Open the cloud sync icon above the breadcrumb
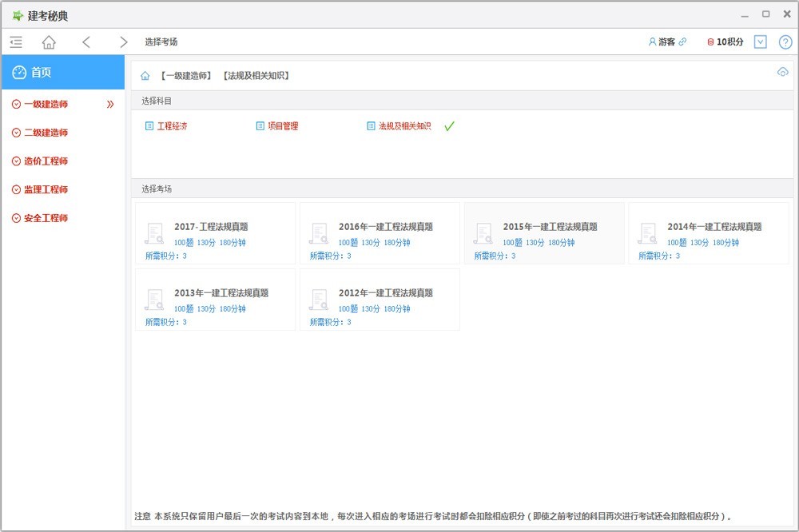The width and height of the screenshot is (799, 532). [782, 72]
